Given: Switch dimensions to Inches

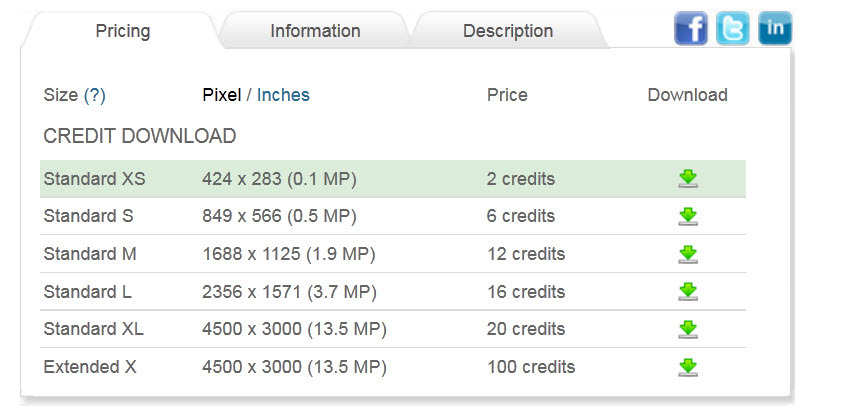Looking at the screenshot, I should (x=283, y=95).
